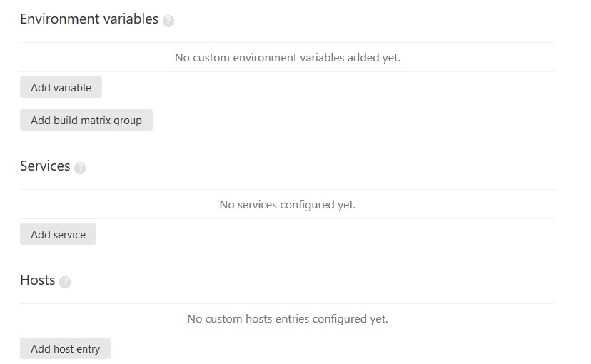Click the divider line just above Add variable
This screenshot has width=591, height=364.
tap(288, 71)
